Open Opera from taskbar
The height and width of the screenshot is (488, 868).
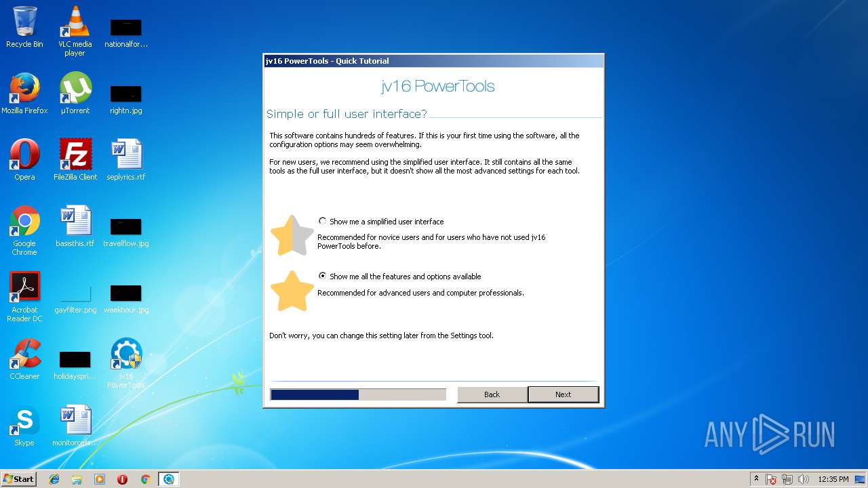tap(122, 479)
